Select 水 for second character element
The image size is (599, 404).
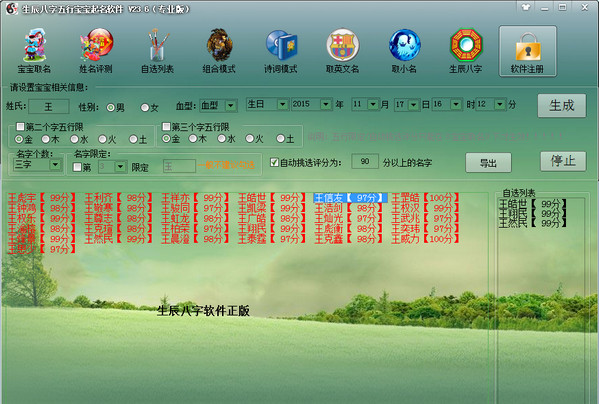pos(74,139)
